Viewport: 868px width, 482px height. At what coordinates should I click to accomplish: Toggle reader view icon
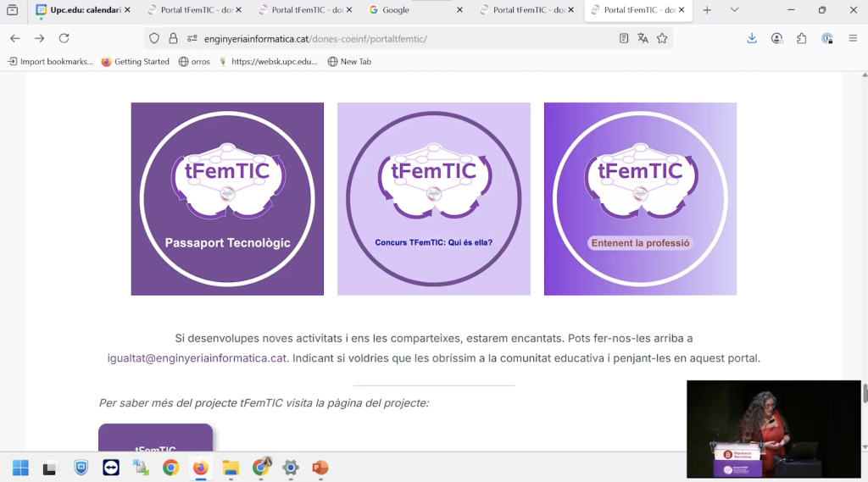point(624,38)
